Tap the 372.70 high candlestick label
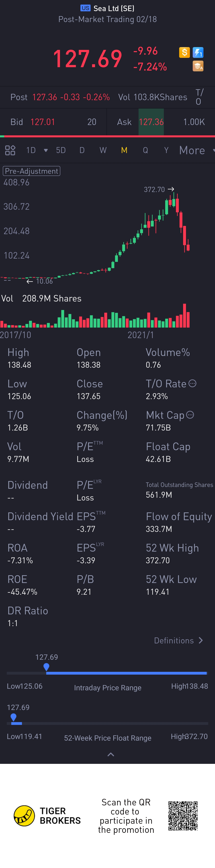 point(155,189)
